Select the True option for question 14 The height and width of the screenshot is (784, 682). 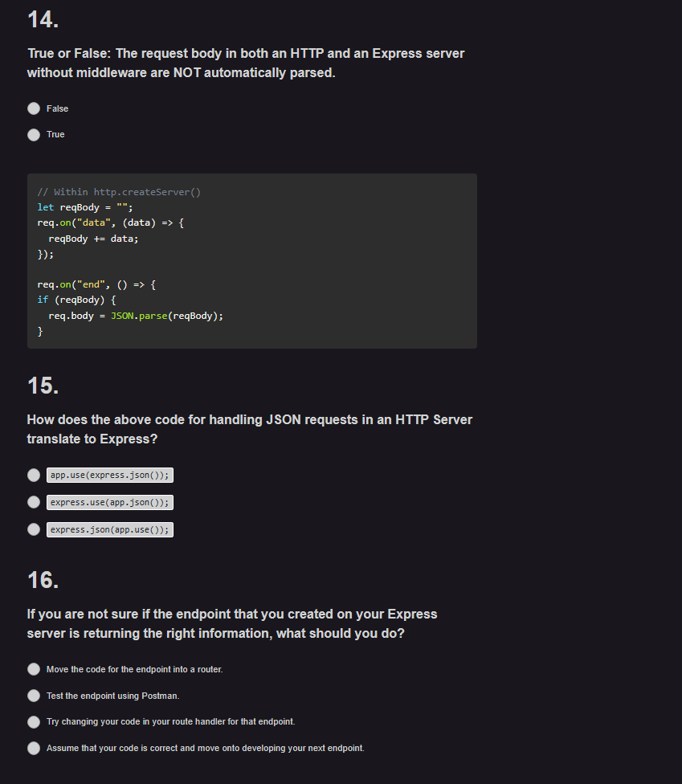(33, 134)
